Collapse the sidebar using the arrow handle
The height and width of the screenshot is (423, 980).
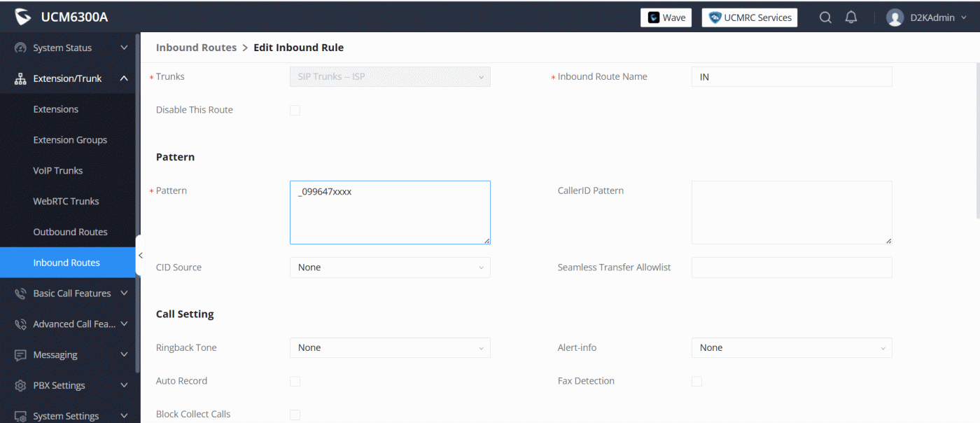tap(140, 256)
